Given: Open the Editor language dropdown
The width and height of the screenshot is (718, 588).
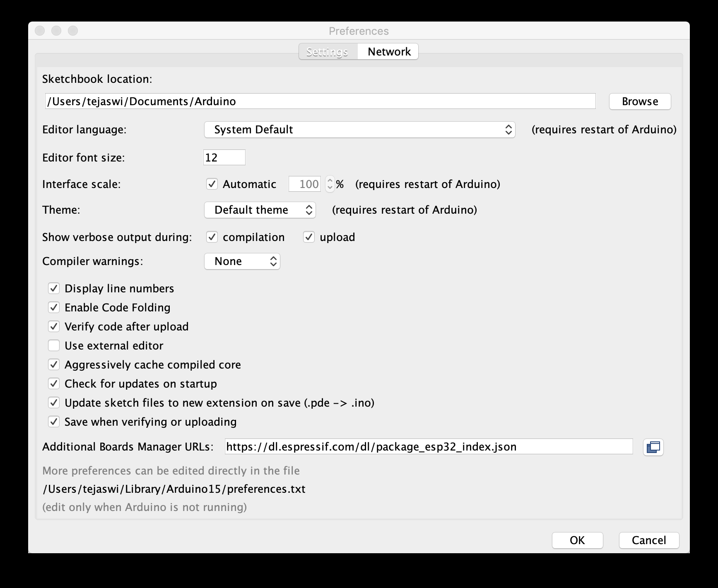Looking at the screenshot, I should 359,130.
